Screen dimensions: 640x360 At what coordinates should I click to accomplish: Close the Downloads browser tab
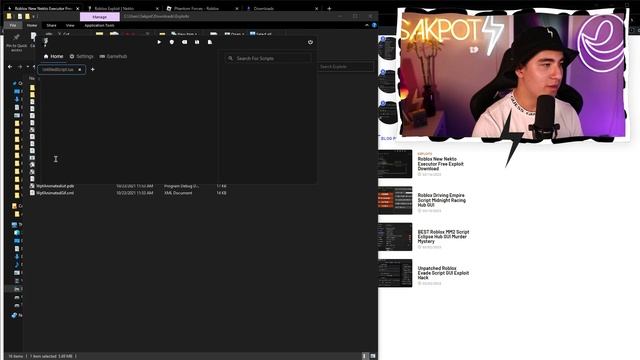click(x=316, y=9)
